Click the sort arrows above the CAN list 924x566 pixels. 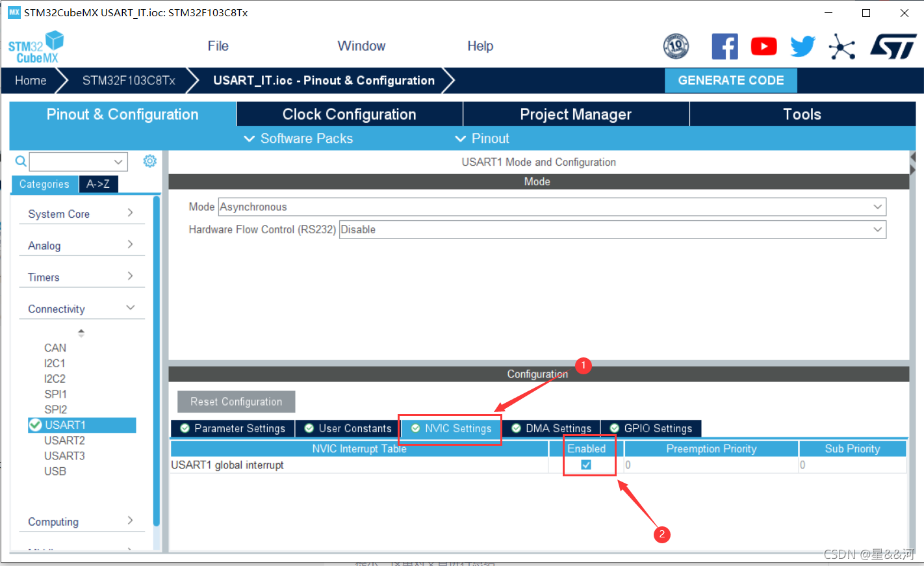[81, 333]
